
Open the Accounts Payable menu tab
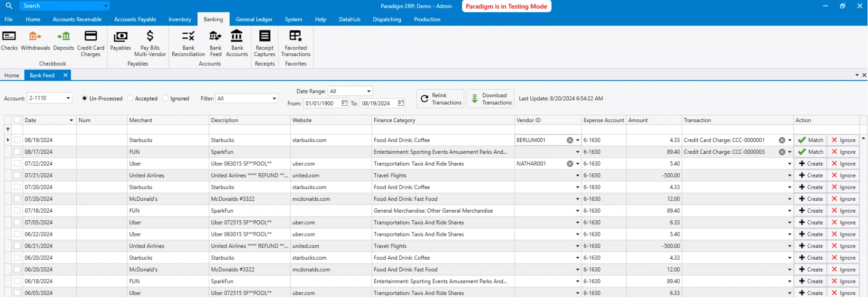[x=135, y=19]
